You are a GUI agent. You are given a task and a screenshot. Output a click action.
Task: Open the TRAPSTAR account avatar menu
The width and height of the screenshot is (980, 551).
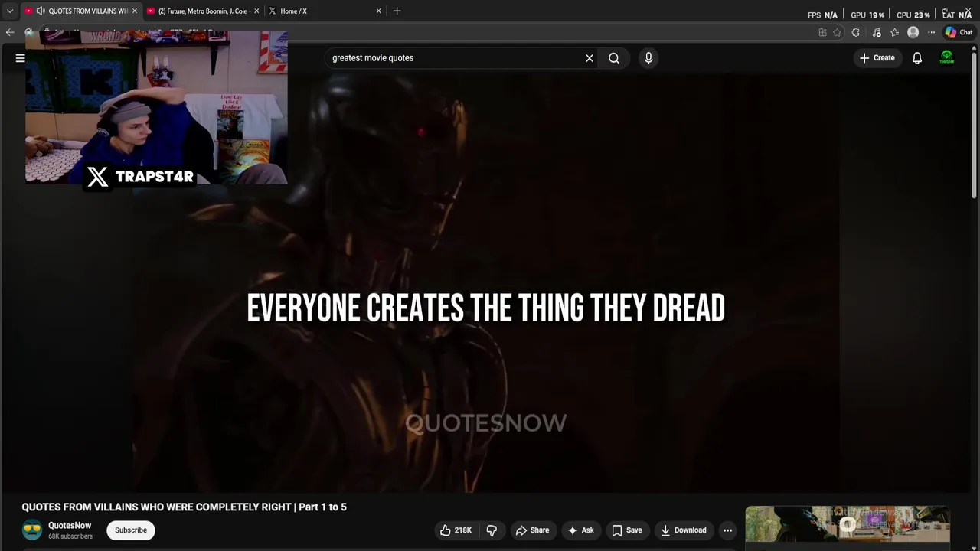(x=947, y=58)
